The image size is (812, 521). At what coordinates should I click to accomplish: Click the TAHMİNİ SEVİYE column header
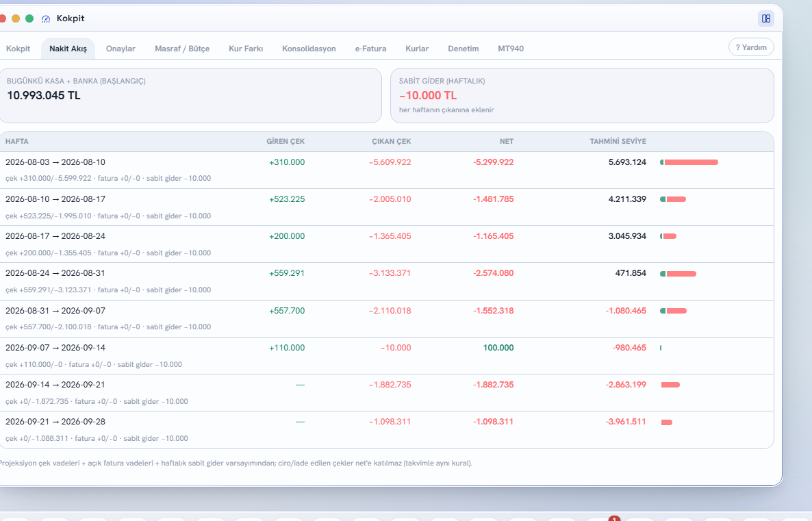click(618, 142)
